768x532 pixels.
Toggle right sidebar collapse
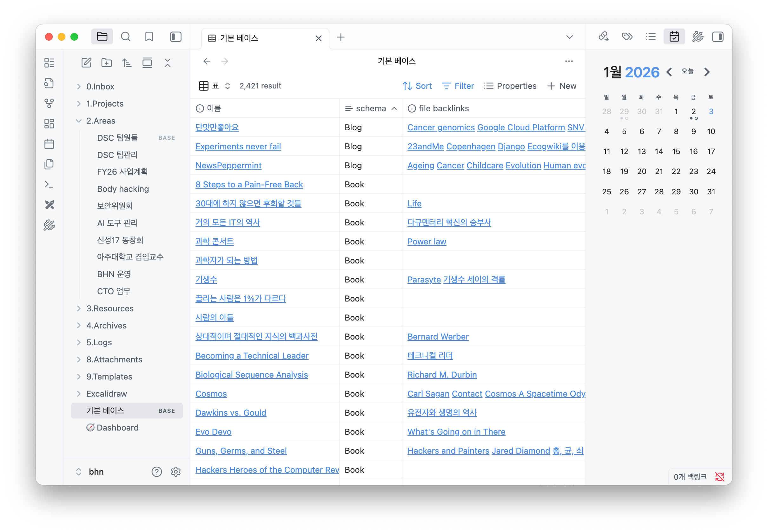718,37
